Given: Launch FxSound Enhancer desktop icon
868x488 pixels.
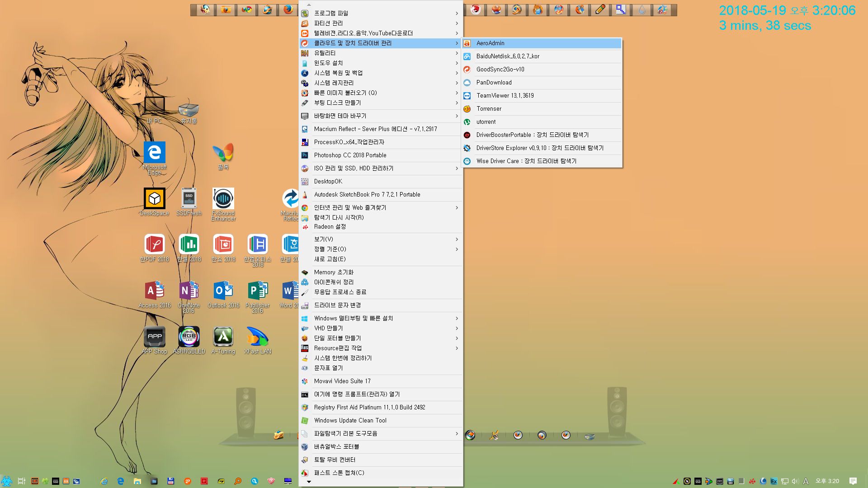Looking at the screenshot, I should coord(223,204).
